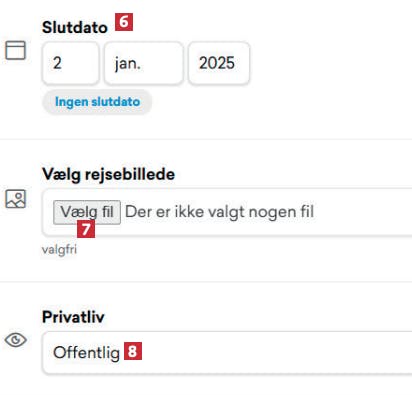The image size is (412, 395).
Task: Click the Vælg fil button
Action: pyautogui.click(x=87, y=212)
